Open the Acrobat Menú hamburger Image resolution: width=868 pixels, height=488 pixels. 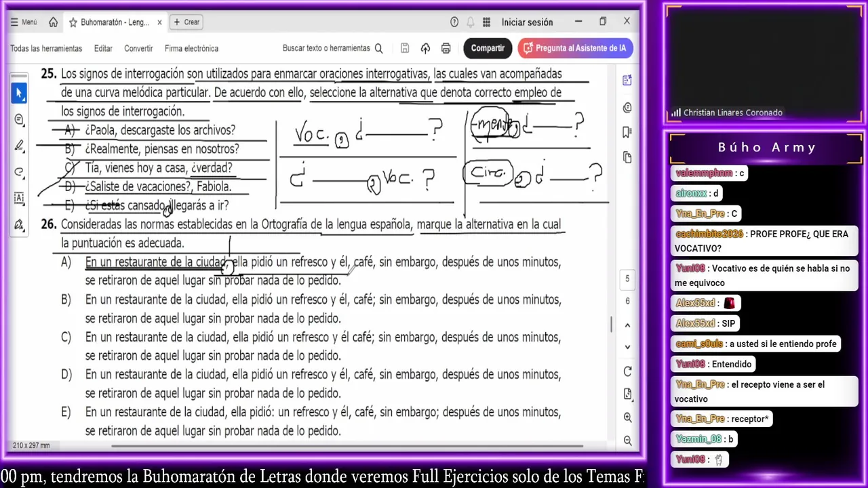click(24, 22)
